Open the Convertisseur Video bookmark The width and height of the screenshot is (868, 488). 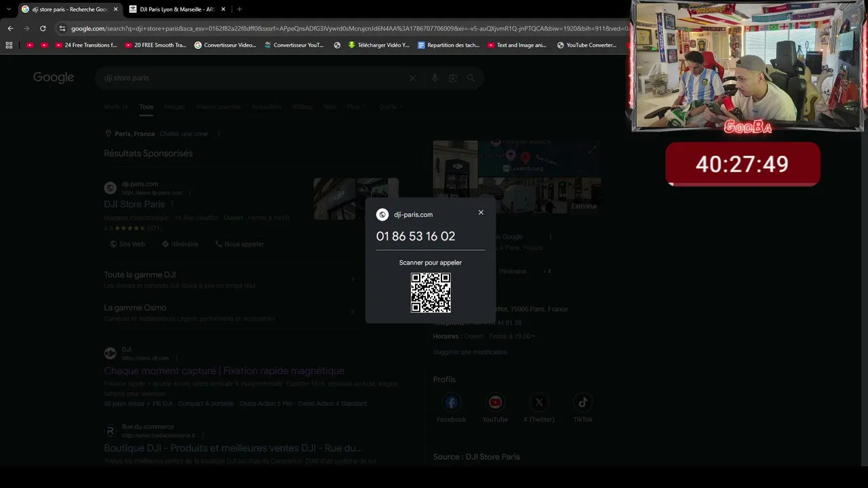(x=225, y=45)
